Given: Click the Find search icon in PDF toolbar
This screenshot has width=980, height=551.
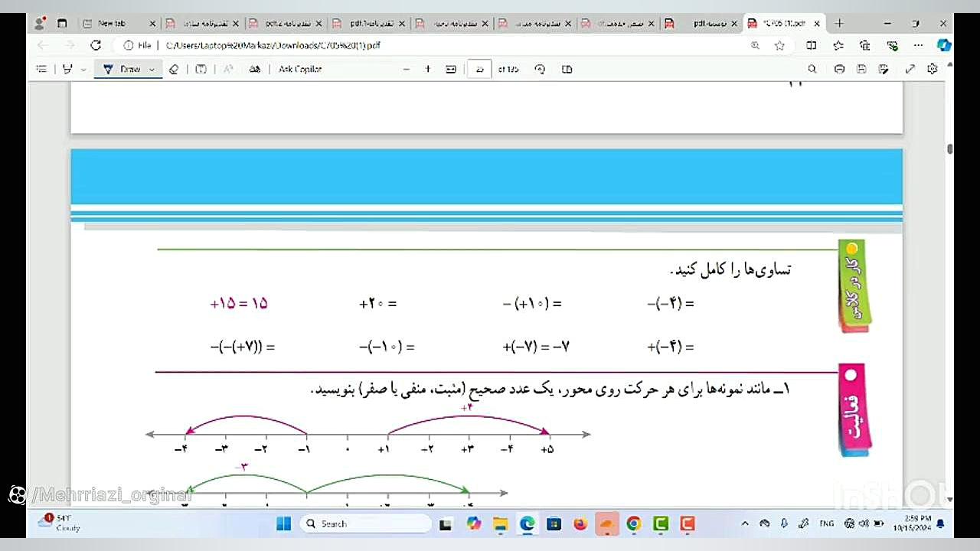Looking at the screenshot, I should pyautogui.click(x=812, y=69).
